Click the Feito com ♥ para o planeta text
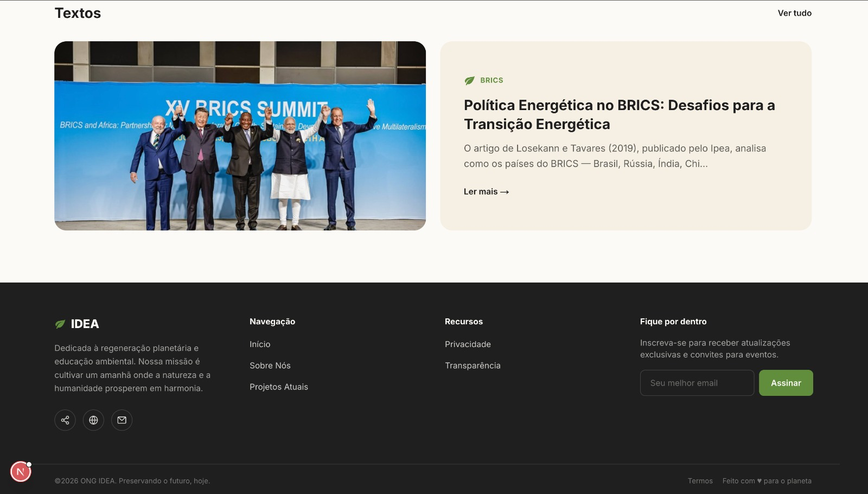Viewport: 868px width, 494px height. [x=767, y=481]
